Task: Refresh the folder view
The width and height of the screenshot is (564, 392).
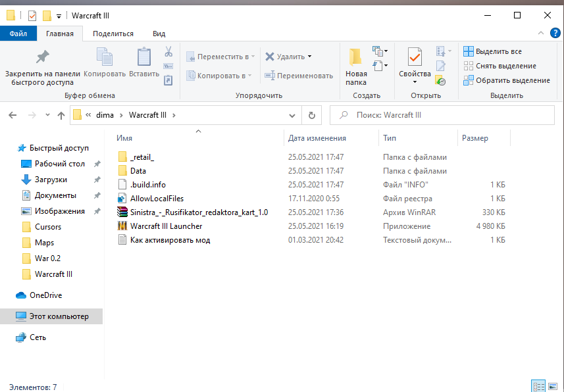Action: tap(311, 116)
